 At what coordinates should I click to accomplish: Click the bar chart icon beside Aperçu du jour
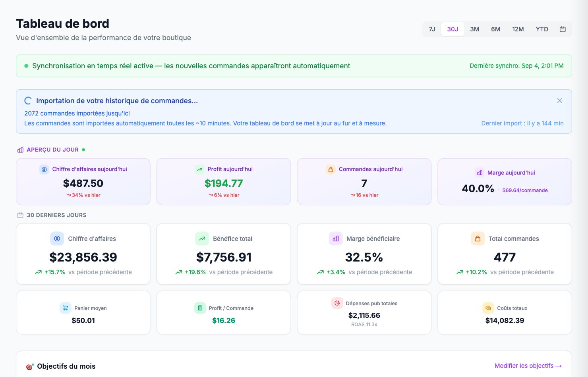20,150
